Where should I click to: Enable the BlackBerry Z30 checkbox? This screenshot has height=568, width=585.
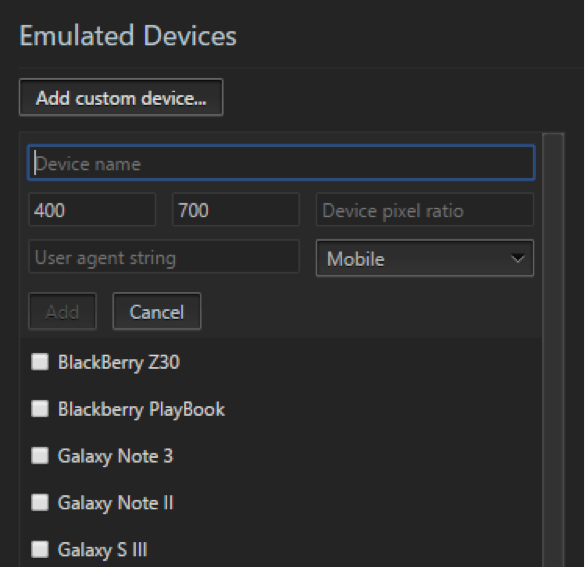(40, 362)
